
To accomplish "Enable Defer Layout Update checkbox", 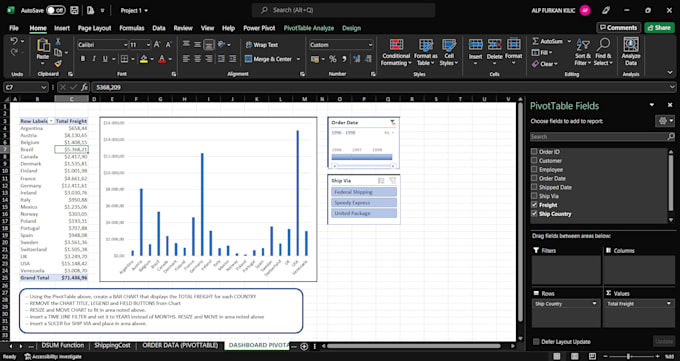I will pos(536,342).
